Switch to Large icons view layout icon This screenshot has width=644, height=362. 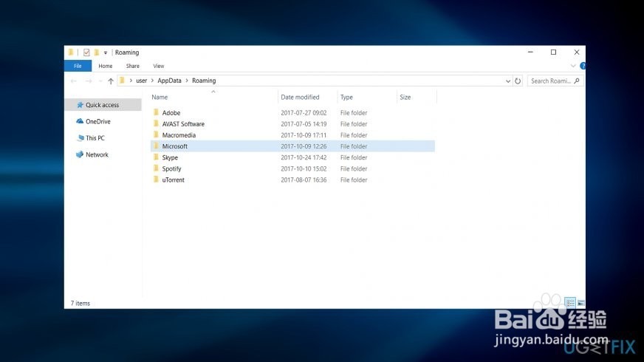580,303
